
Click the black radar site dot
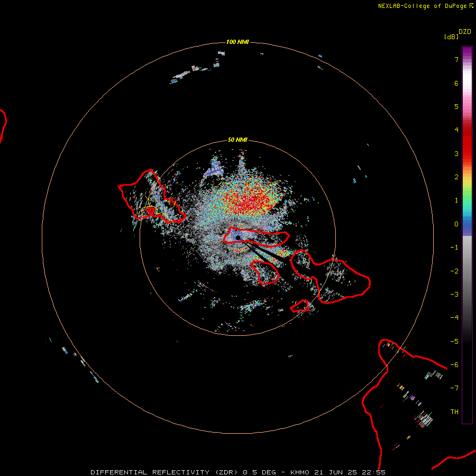coord(237,237)
